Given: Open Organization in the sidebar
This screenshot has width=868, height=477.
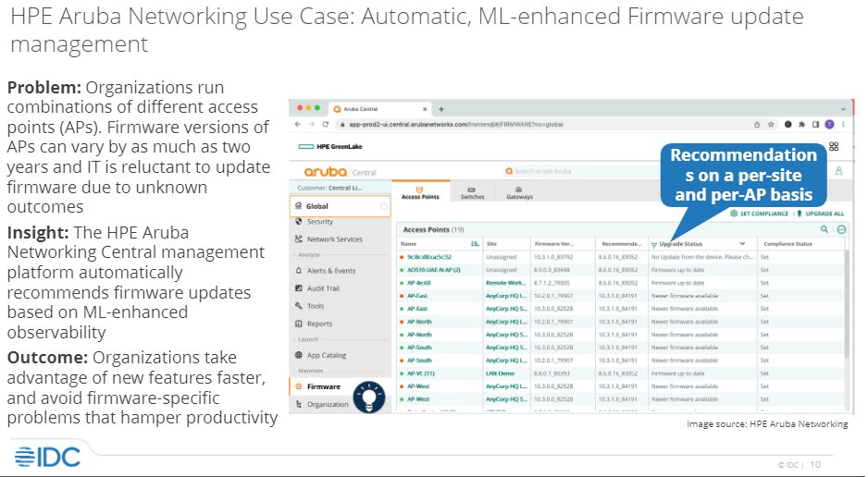Looking at the screenshot, I should 328,405.
